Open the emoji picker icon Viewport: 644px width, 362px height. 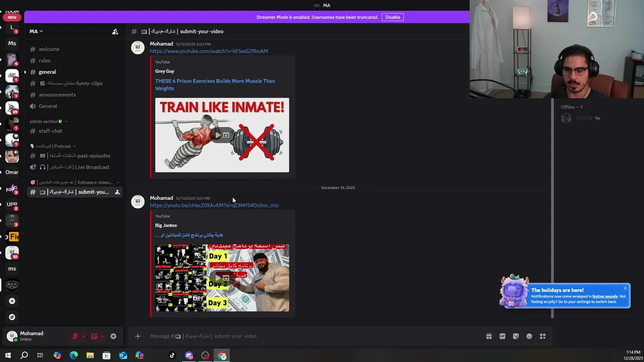tap(529, 336)
